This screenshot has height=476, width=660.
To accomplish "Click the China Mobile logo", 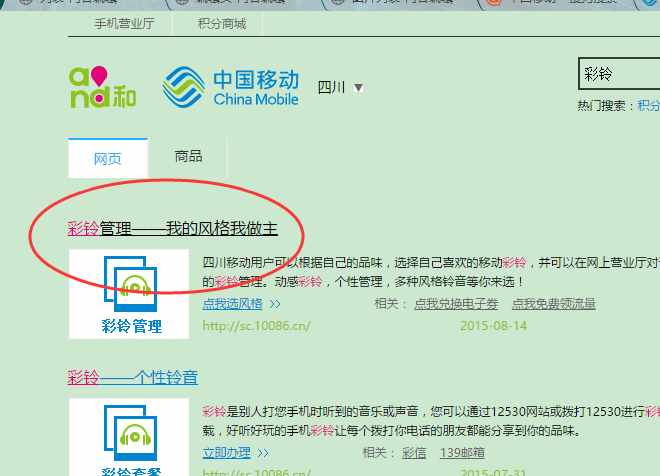I will (231, 87).
